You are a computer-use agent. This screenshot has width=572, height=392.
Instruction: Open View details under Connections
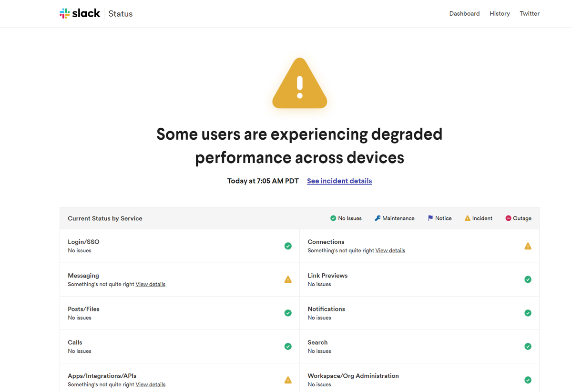click(x=390, y=250)
